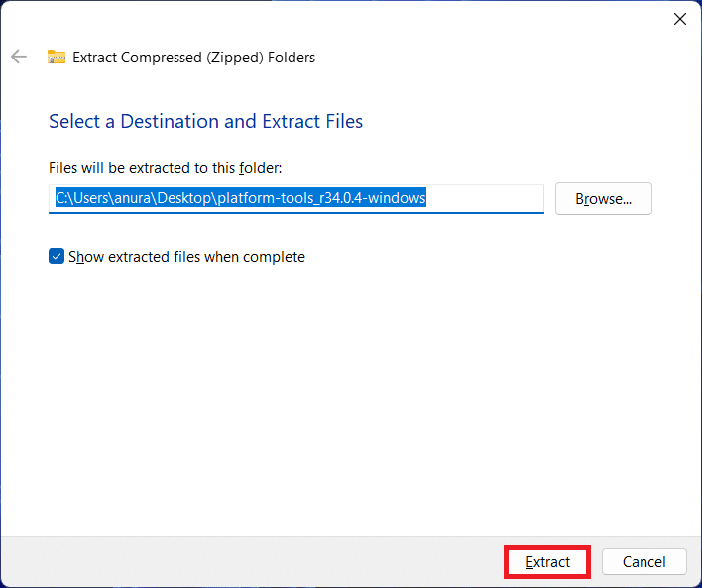Click the word 'complete' in checkbox label

(274, 257)
